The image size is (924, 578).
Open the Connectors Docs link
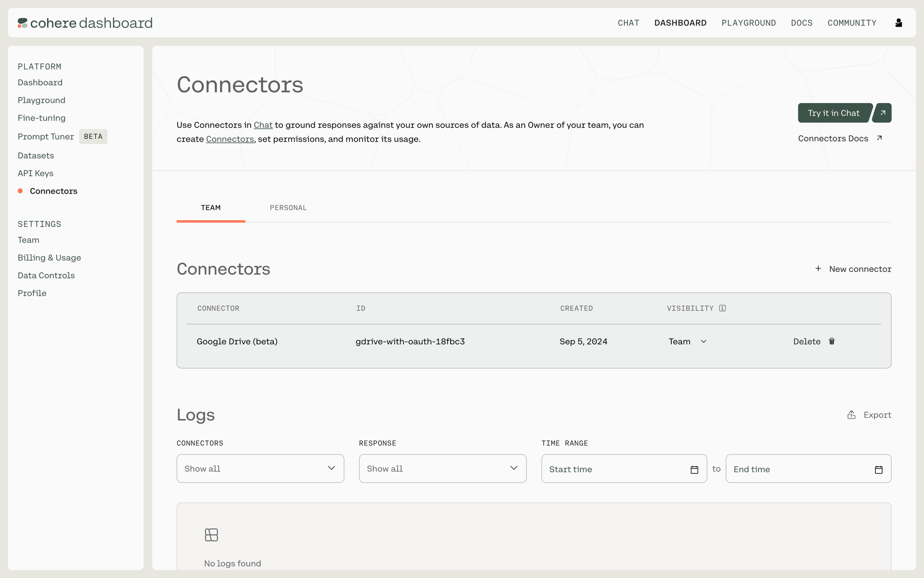840,138
